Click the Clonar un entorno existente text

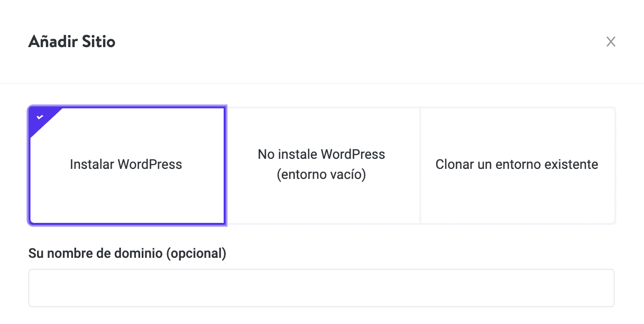tap(517, 165)
